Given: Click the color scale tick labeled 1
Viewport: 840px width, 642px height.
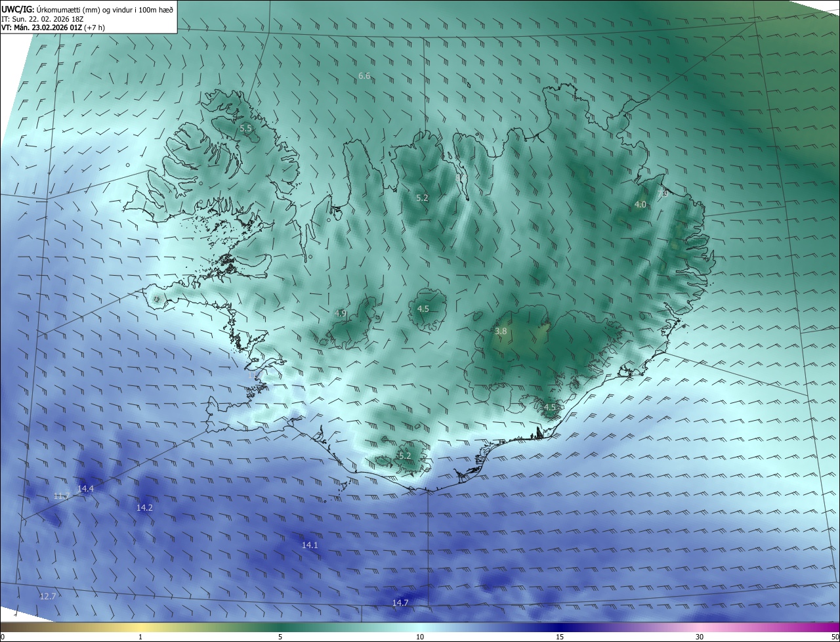Looking at the screenshot, I should pyautogui.click(x=140, y=637).
